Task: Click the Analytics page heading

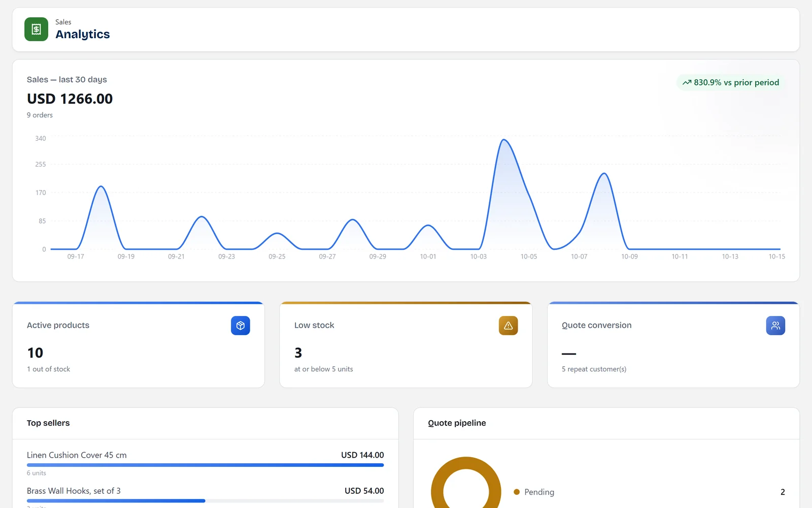Action: pos(83,34)
